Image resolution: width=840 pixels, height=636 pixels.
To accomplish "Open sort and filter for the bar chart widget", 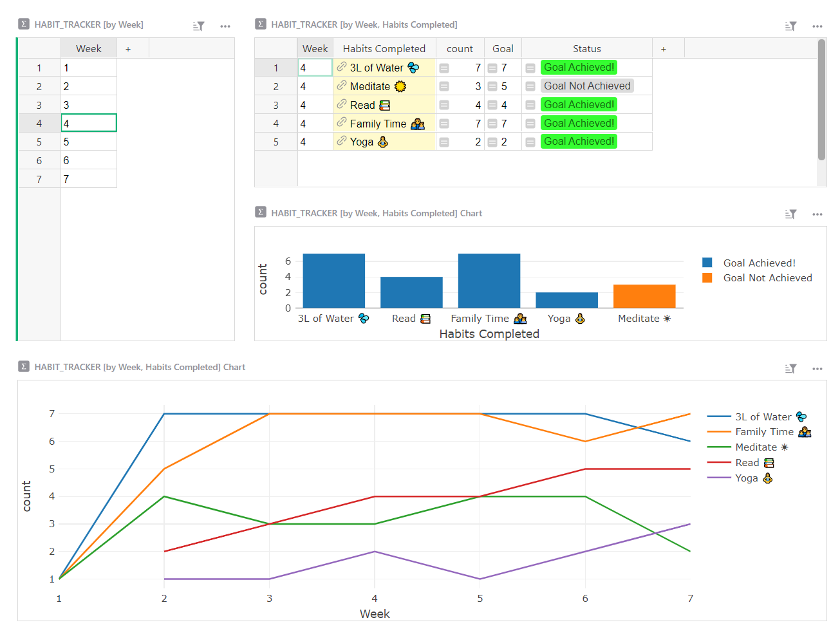I will coord(791,214).
